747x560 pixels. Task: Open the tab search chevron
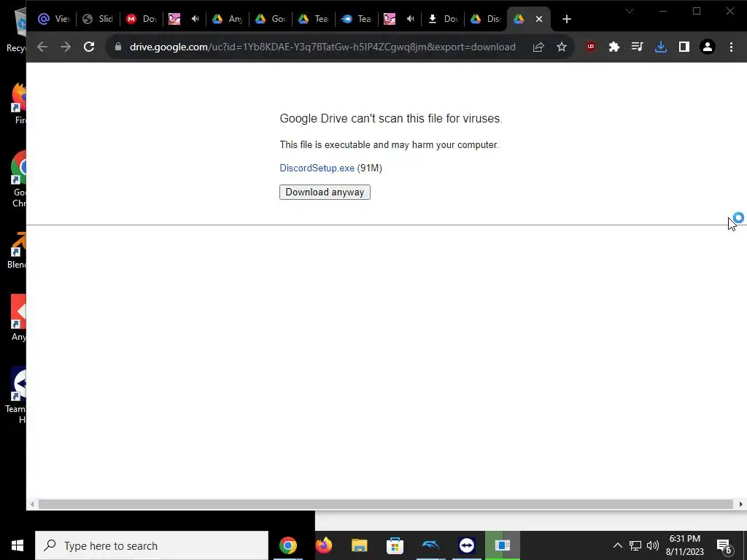630,11
